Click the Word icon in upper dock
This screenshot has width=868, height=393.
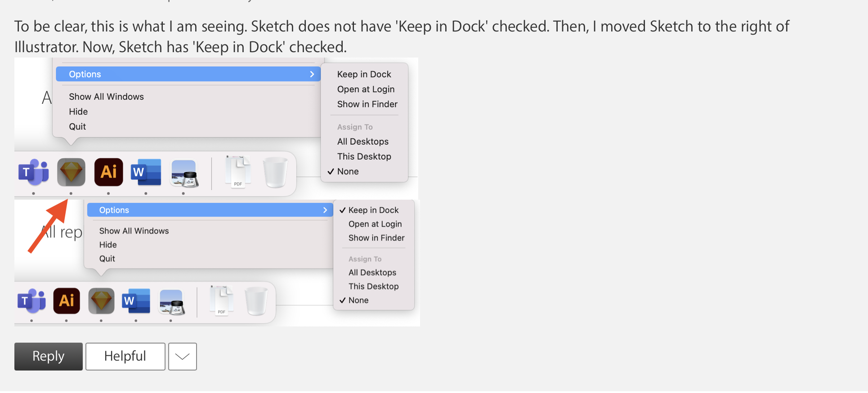coord(146,172)
